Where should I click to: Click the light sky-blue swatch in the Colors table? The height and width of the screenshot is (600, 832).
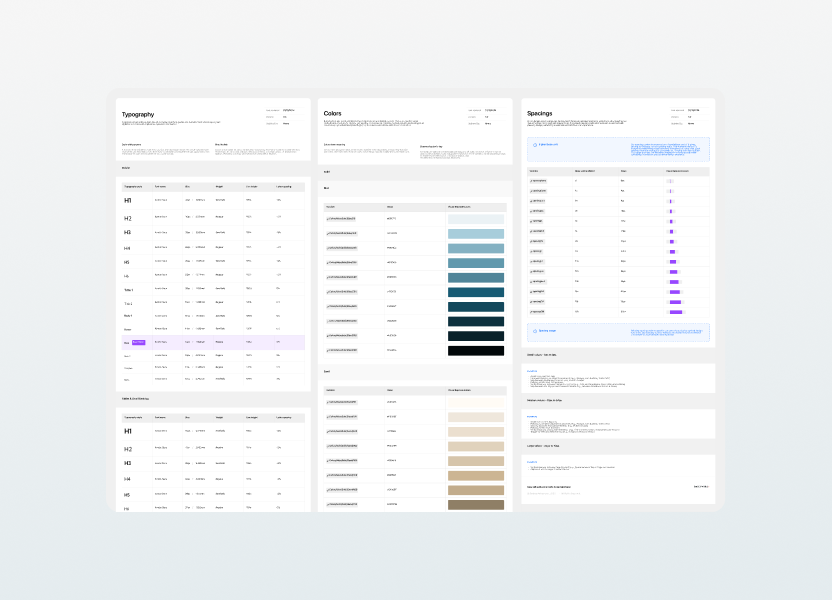[476, 234]
